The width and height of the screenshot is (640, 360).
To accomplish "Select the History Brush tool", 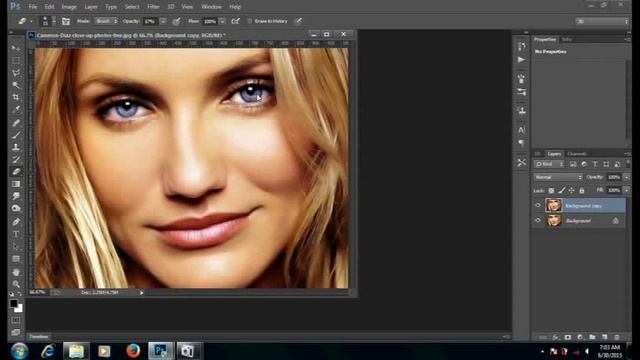I will click(16, 159).
